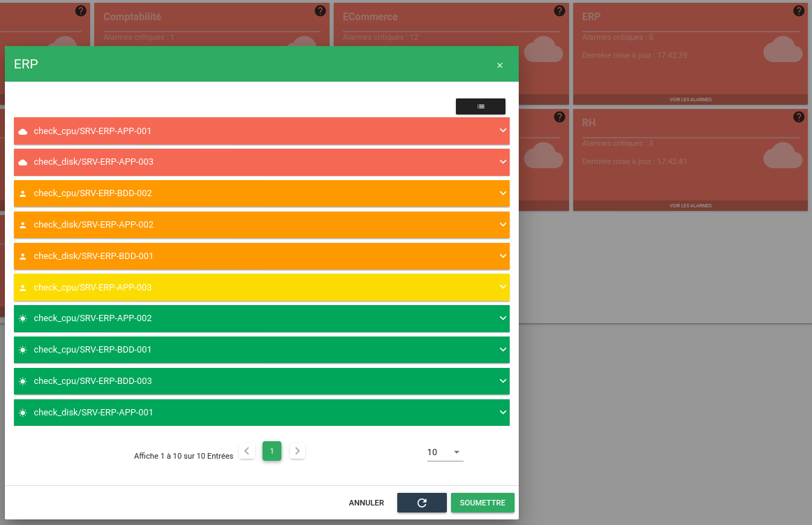Click the refresh icon button

(422, 503)
